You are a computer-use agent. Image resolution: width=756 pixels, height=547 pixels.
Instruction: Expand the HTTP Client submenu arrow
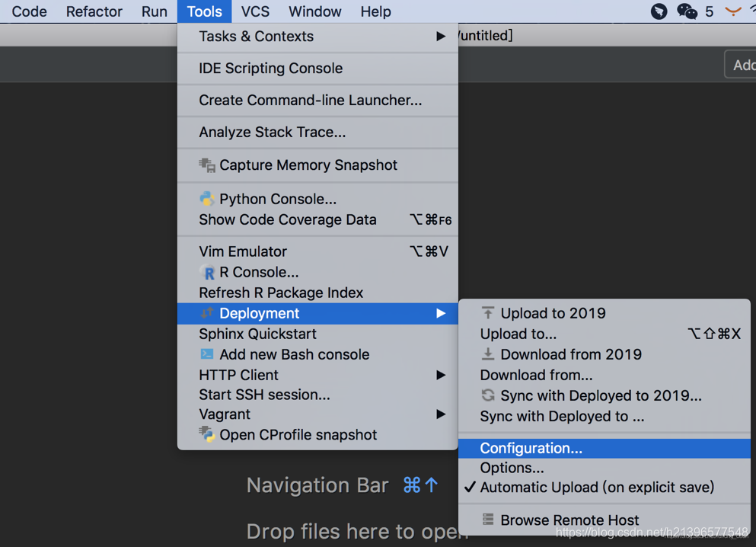pos(441,375)
